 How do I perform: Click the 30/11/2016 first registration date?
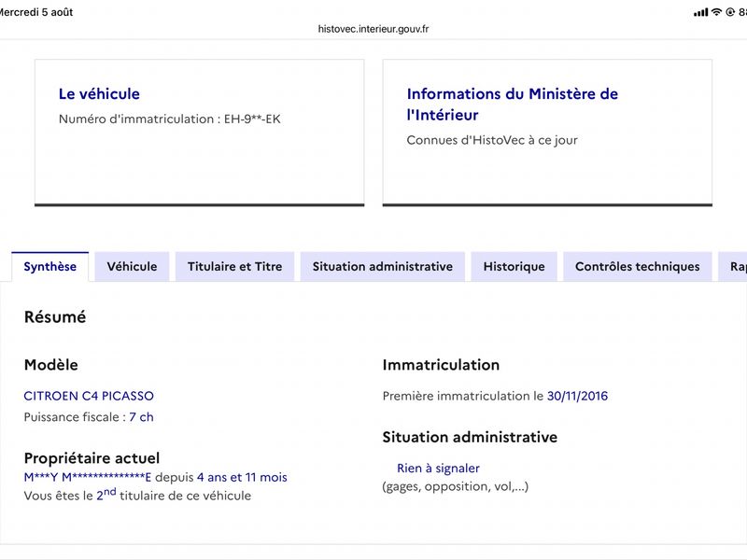coord(577,396)
